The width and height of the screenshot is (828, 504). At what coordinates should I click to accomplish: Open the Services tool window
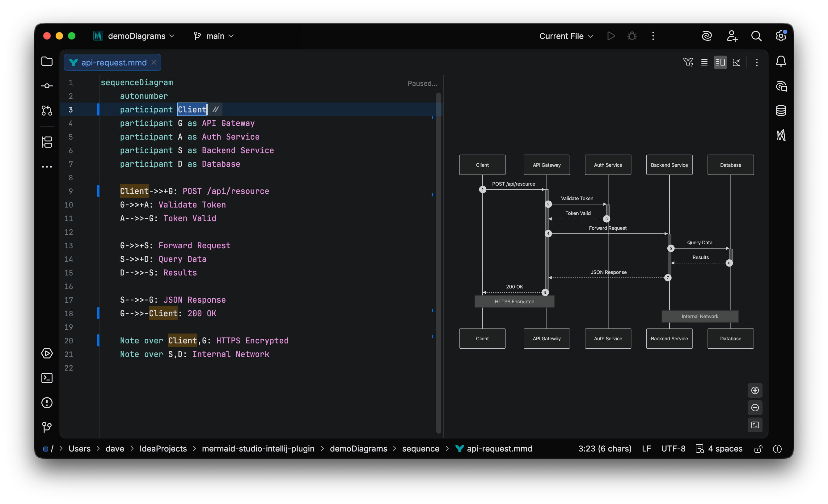(x=47, y=354)
